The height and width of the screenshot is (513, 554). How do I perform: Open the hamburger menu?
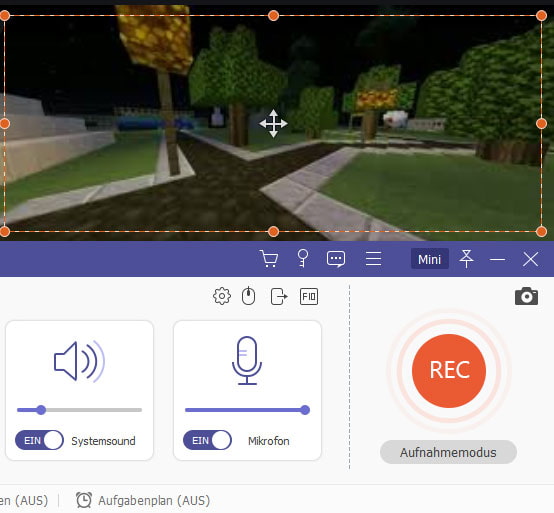point(373,259)
